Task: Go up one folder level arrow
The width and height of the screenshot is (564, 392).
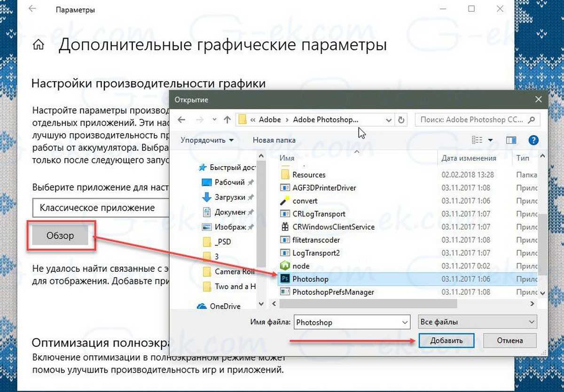Action: (227, 120)
